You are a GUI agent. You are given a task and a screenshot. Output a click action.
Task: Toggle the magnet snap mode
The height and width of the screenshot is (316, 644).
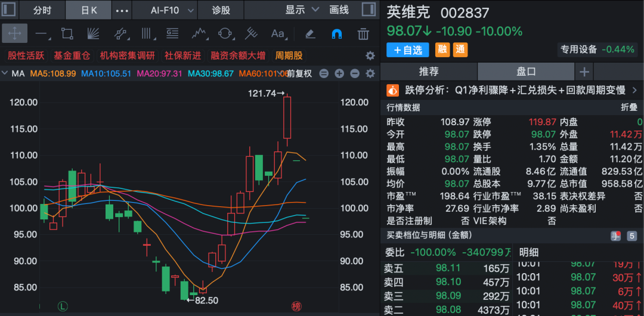pos(337,33)
